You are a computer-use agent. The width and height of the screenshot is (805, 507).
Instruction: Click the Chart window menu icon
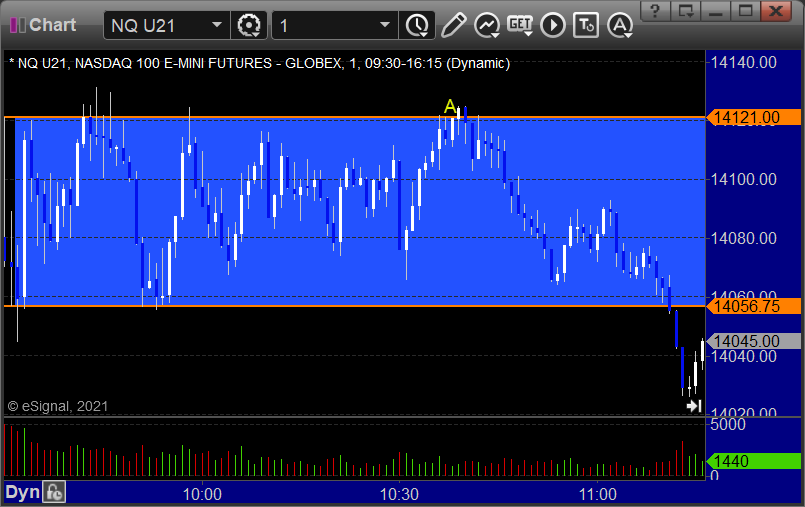pyautogui.click(x=17, y=25)
